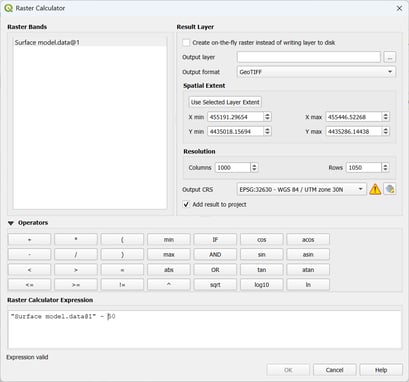Insert the tan function
Screen dimensions: 409x382
(262, 270)
